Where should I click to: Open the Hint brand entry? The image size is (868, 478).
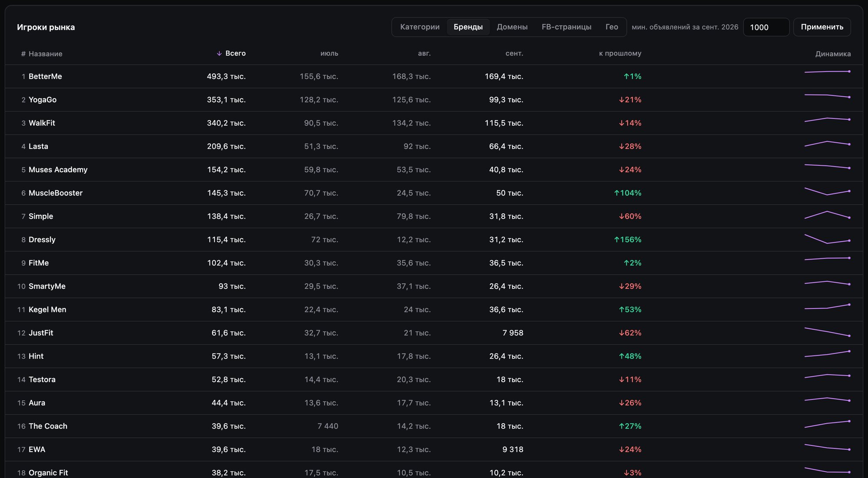point(36,356)
